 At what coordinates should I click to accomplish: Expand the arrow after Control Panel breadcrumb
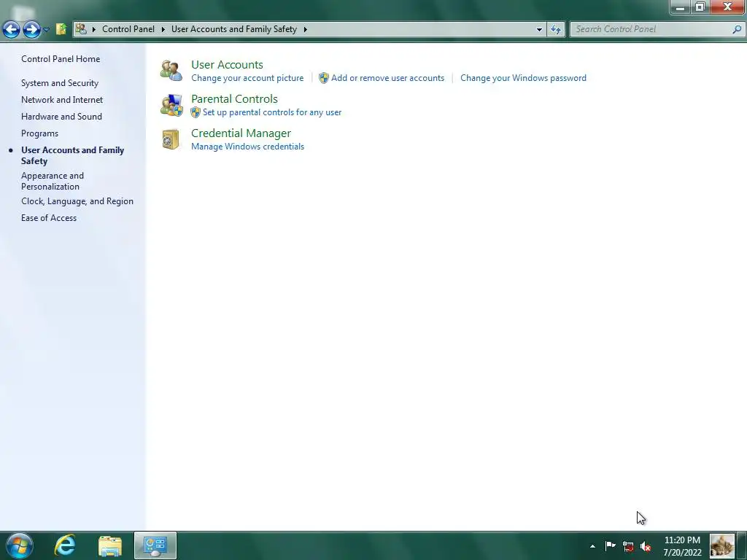pyautogui.click(x=163, y=29)
